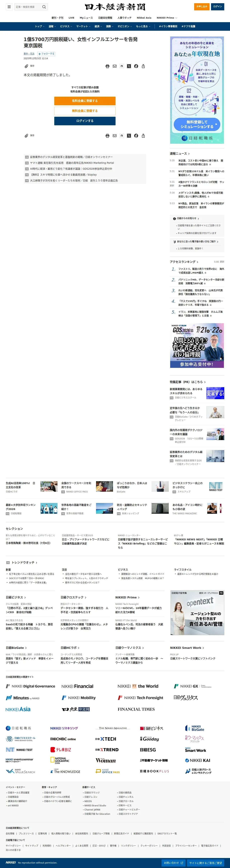
Task: Click the 有料会員に登録する button
Action: click(85, 101)
